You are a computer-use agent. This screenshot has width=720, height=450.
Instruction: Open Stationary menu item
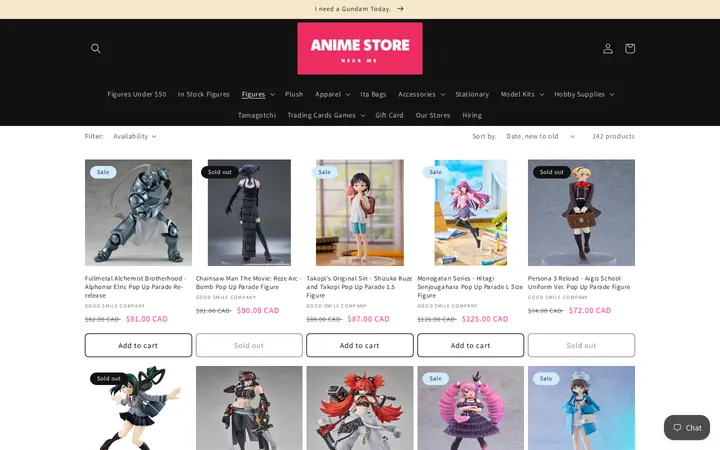click(x=472, y=94)
